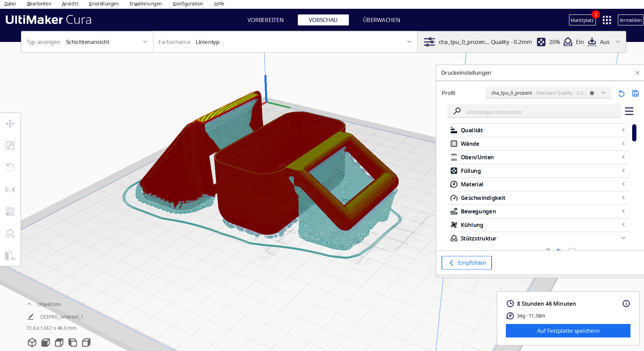Screen dimensions: 644x351
Task: Switch to right side view cube icon
Action: [86, 343]
